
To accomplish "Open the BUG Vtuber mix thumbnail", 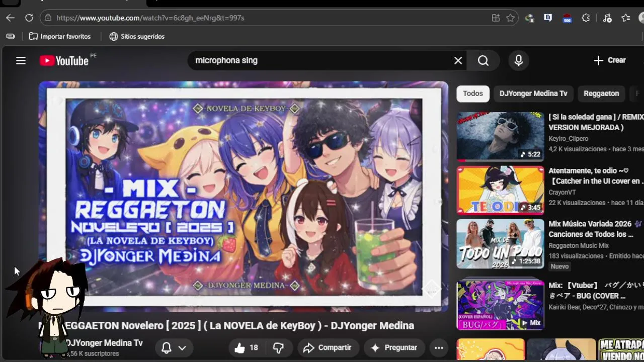I will pos(500,305).
